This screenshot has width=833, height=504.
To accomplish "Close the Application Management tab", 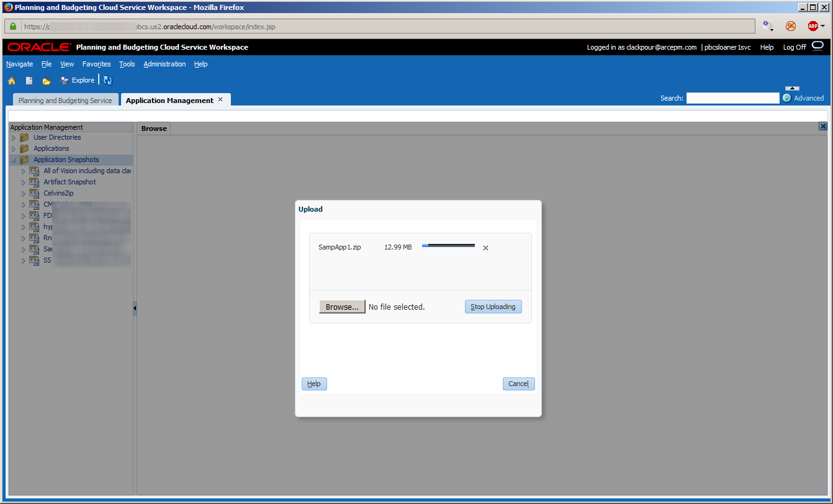I will tap(220, 99).
